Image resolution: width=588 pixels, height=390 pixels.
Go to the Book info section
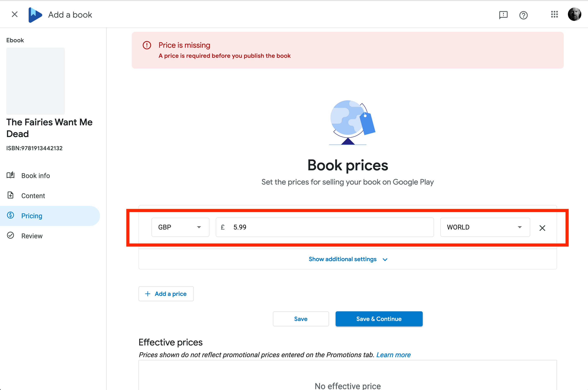pos(35,175)
